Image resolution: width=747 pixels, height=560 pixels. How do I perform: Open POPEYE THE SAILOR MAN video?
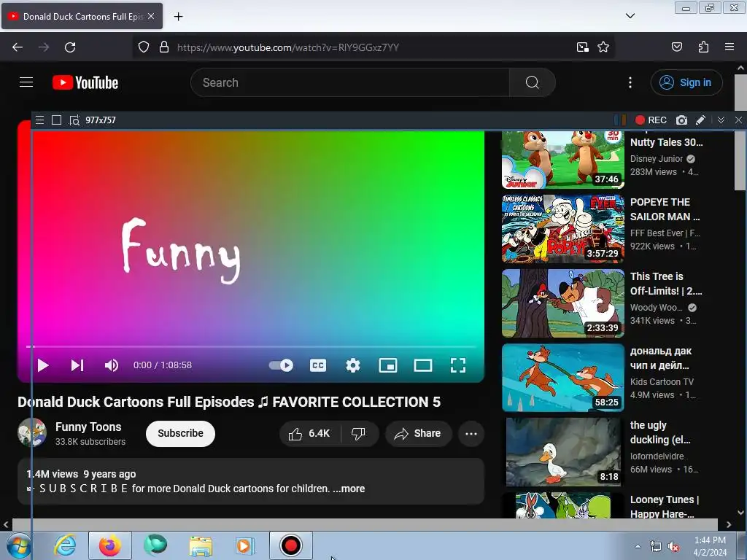pyautogui.click(x=563, y=228)
